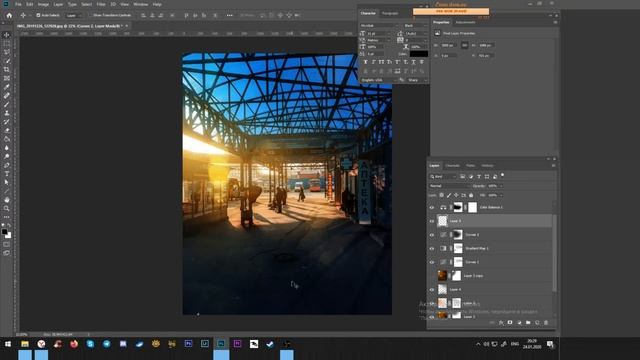Apply Faux Bold style in Character panel
This screenshot has height=360, width=640.
365,62
